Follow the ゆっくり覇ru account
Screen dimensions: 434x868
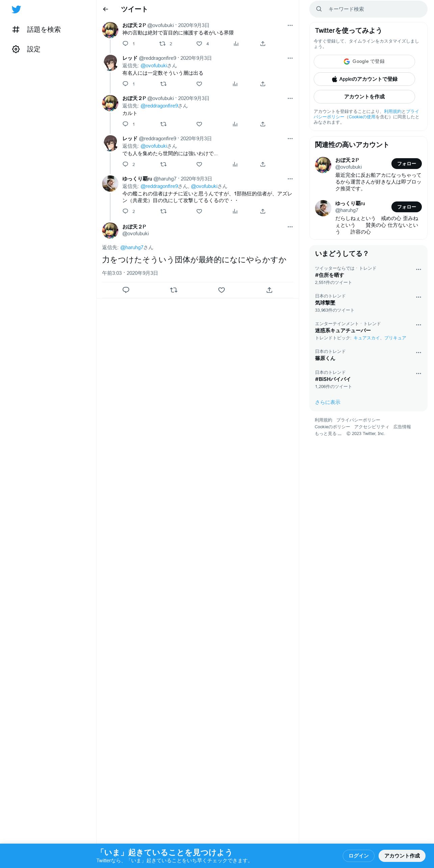(407, 207)
